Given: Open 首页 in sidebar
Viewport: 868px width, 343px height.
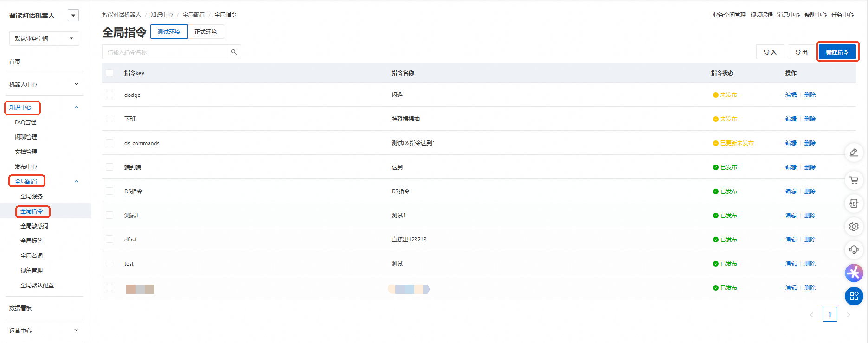Looking at the screenshot, I should pyautogui.click(x=15, y=62).
